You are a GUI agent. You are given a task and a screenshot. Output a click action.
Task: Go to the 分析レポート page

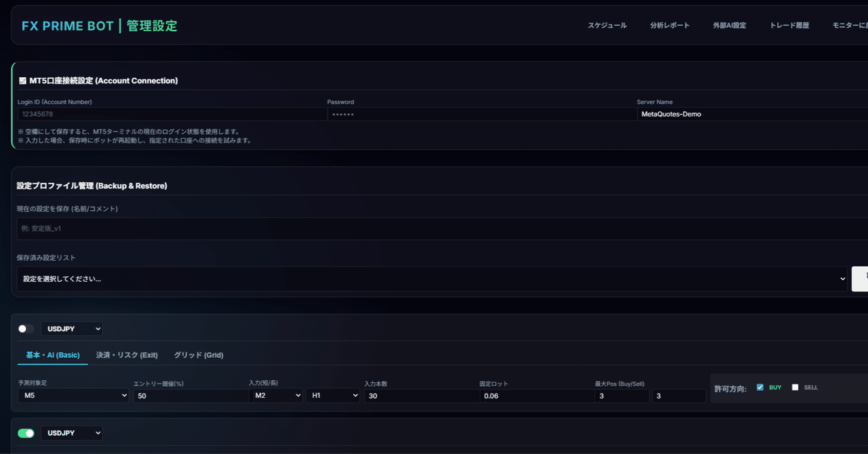[669, 26]
